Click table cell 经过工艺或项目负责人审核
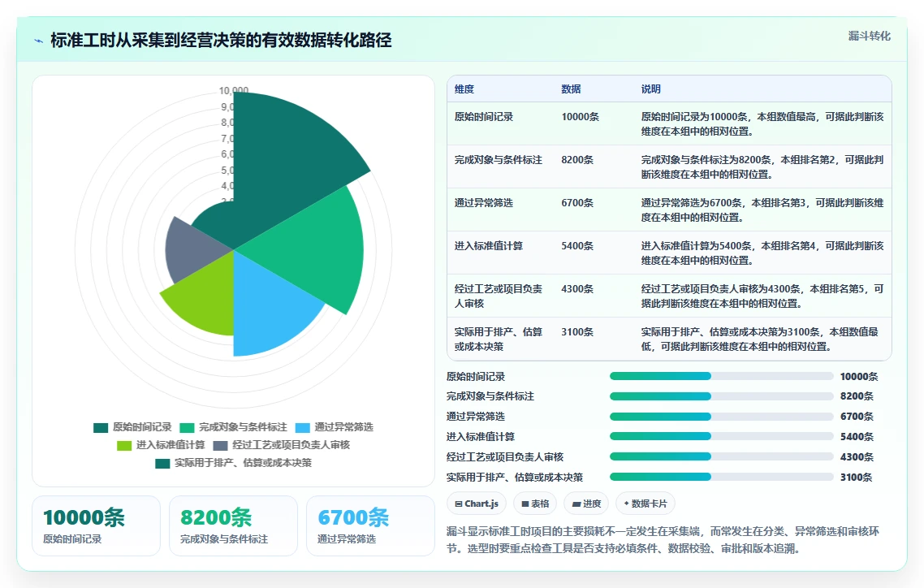This screenshot has height=588, width=924. pyautogui.click(x=499, y=296)
